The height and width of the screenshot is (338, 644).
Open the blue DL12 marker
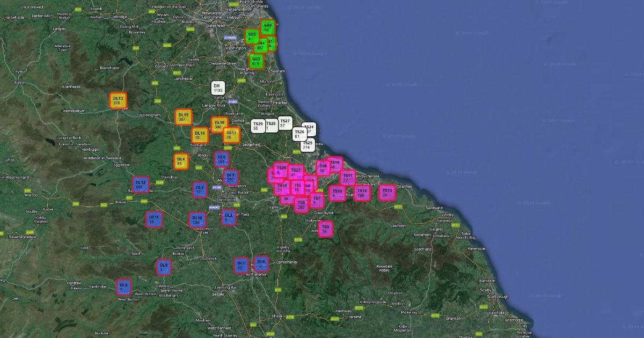pos(141,185)
